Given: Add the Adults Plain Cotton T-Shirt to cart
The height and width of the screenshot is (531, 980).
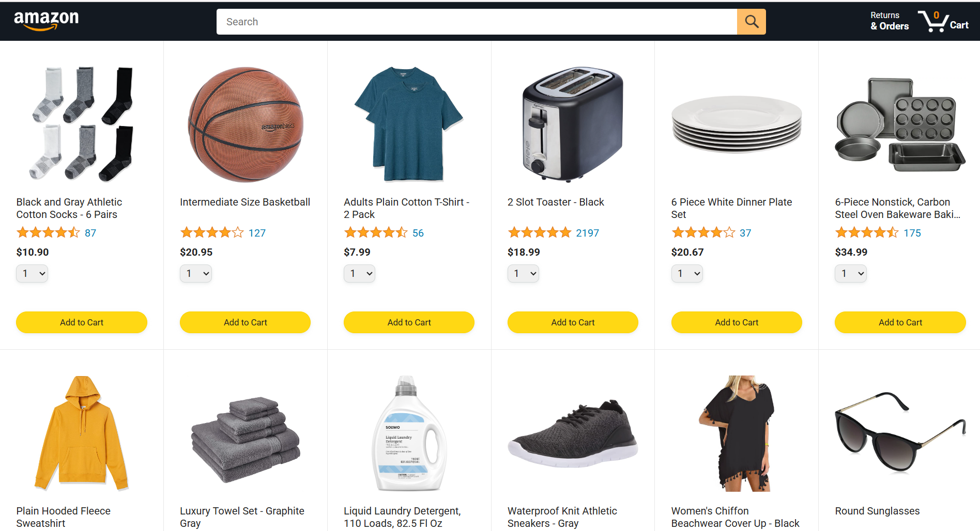Looking at the screenshot, I should (409, 322).
